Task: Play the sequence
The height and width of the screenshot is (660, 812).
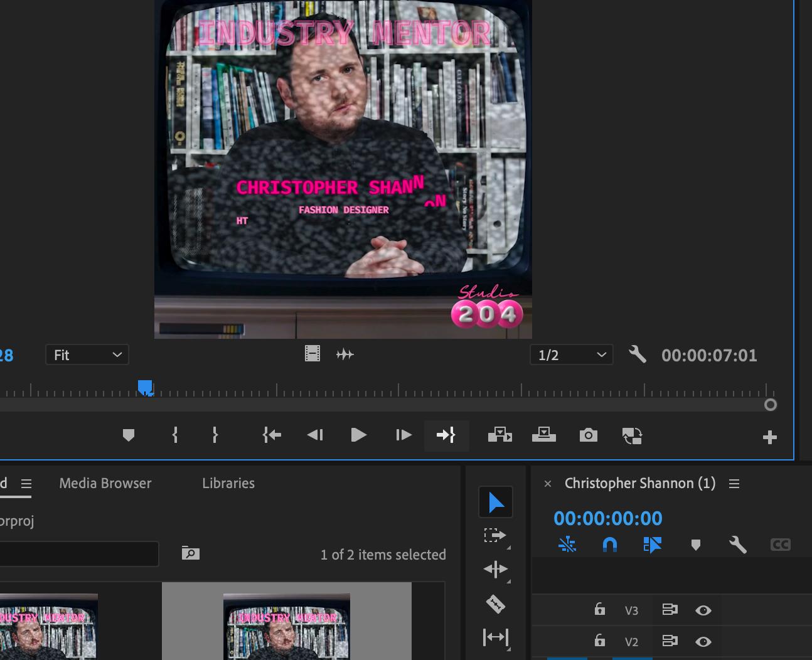Action: (358, 435)
